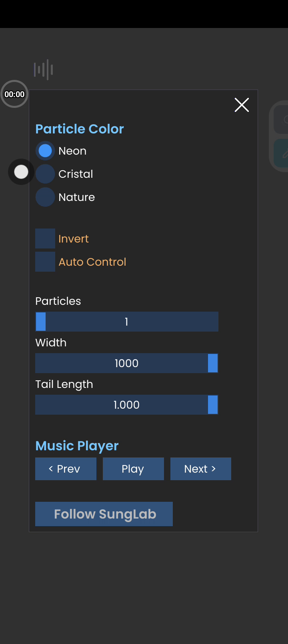
Task: Choose the Cristal color option
Action: coord(45,174)
